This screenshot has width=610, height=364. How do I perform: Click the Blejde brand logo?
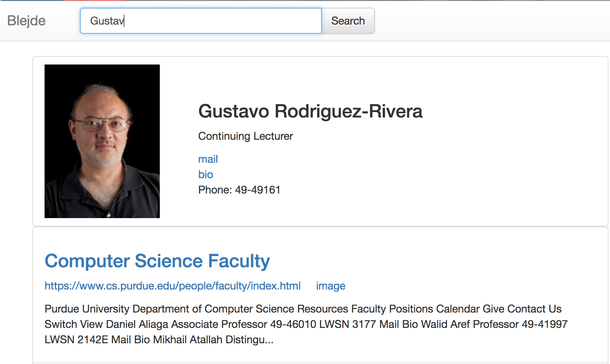[26, 21]
